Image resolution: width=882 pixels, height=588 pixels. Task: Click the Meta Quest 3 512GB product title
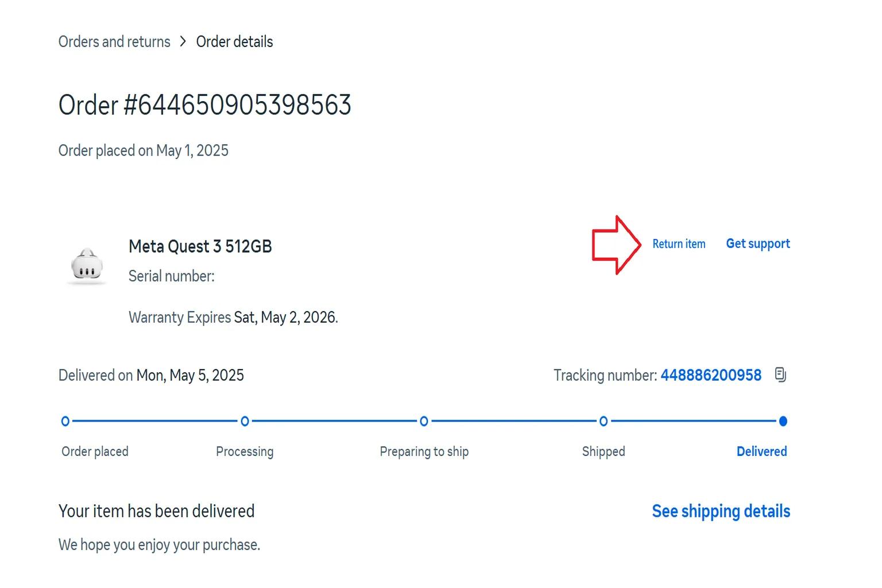[200, 246]
